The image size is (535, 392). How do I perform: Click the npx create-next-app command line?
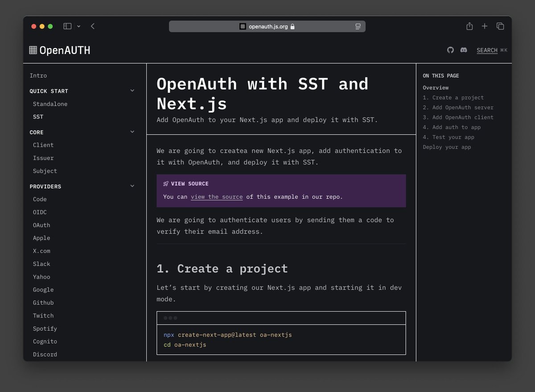228,334
